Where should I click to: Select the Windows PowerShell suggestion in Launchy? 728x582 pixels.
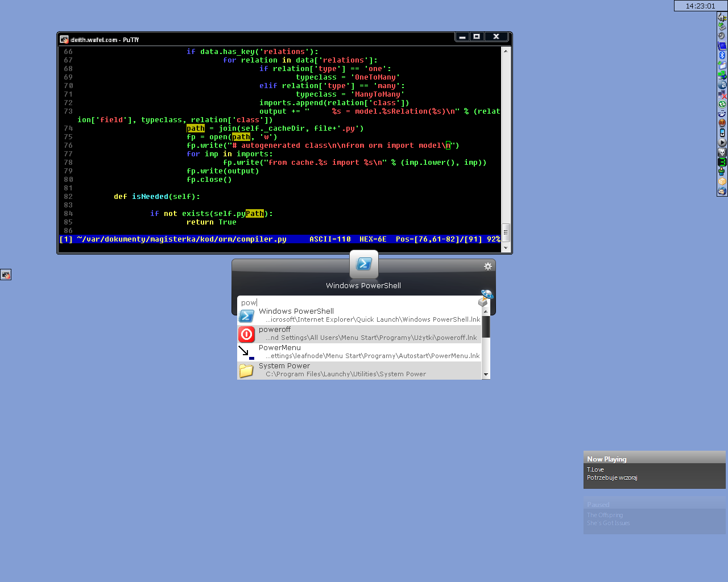359,315
